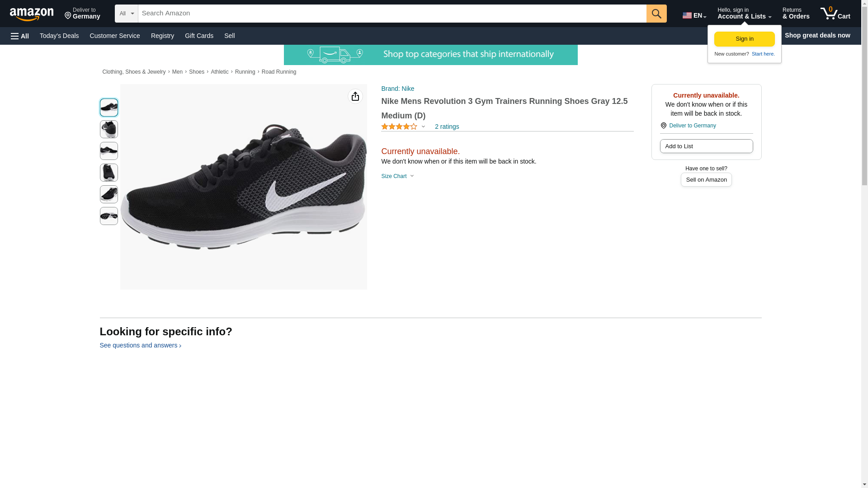Click the Add to List button
Screen dimensions: 868x488
[706, 146]
